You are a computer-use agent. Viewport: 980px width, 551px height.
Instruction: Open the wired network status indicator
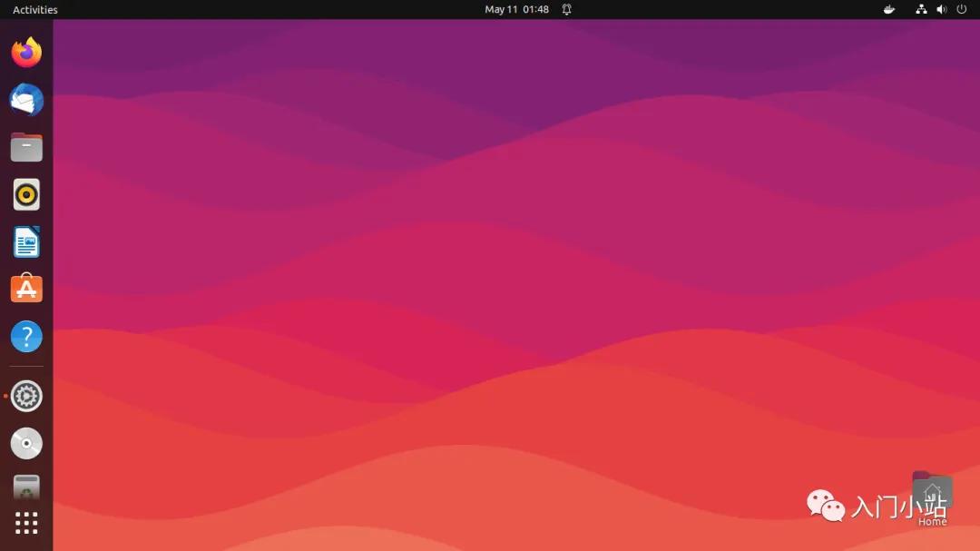921,10
